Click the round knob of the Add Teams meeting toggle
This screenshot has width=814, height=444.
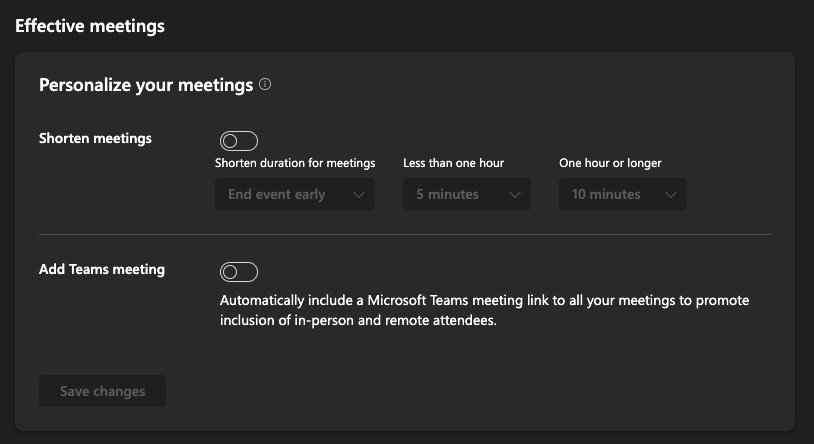click(x=231, y=272)
